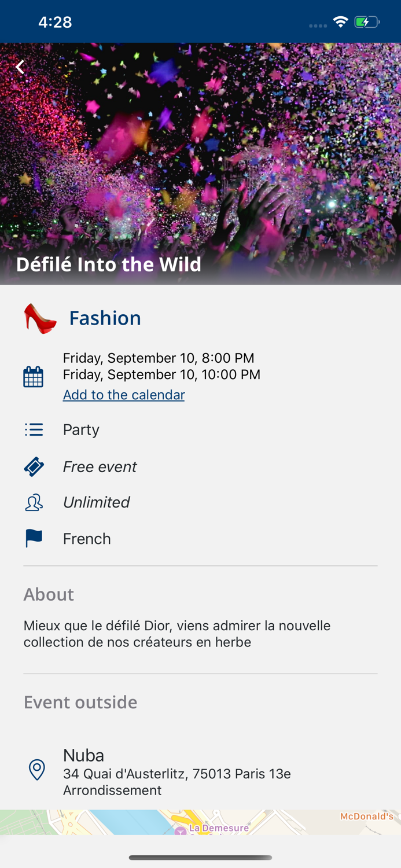Tap the event title Défilé Into the Wild
The image size is (401, 868).
tap(108, 264)
